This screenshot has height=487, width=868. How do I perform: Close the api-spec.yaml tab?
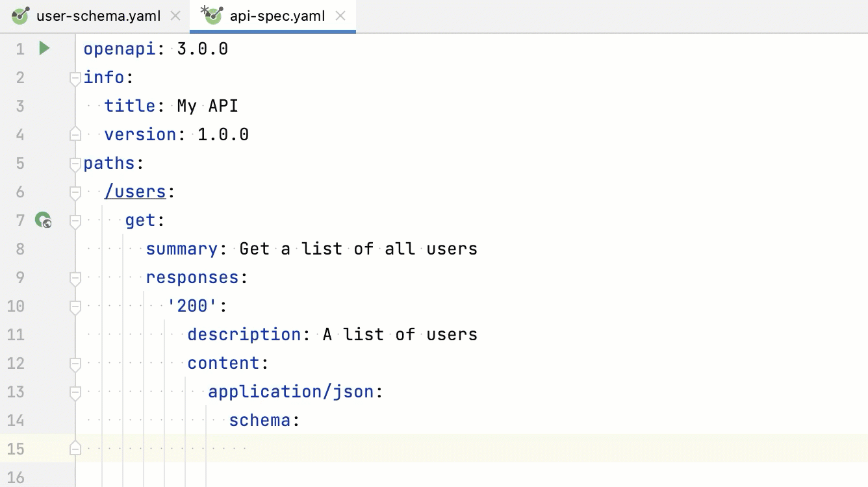pyautogui.click(x=340, y=16)
